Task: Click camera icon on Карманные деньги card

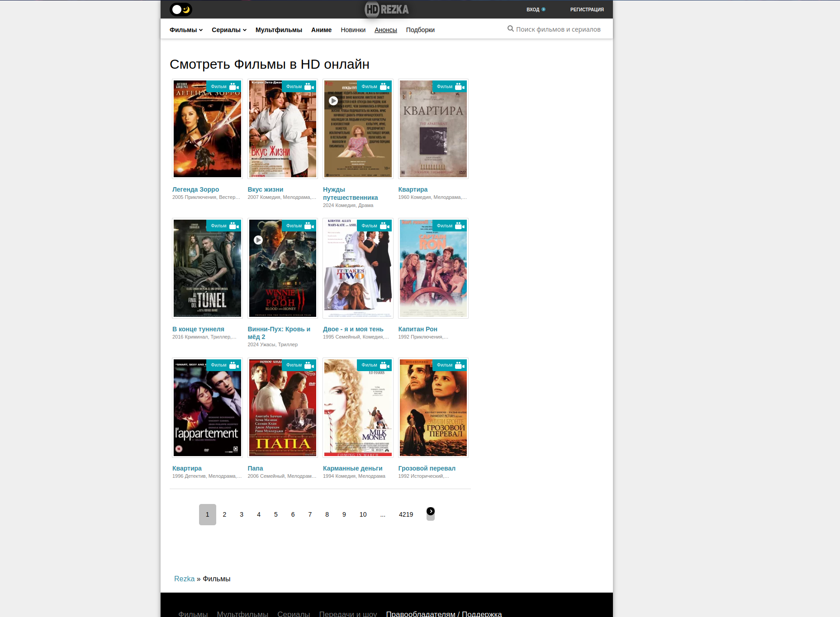Action: click(384, 365)
